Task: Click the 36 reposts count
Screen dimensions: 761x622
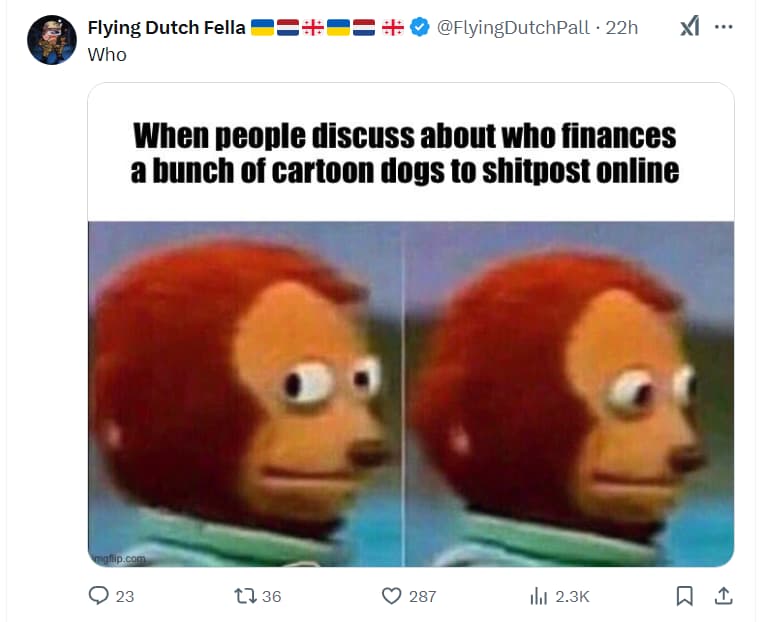Action: click(271, 596)
